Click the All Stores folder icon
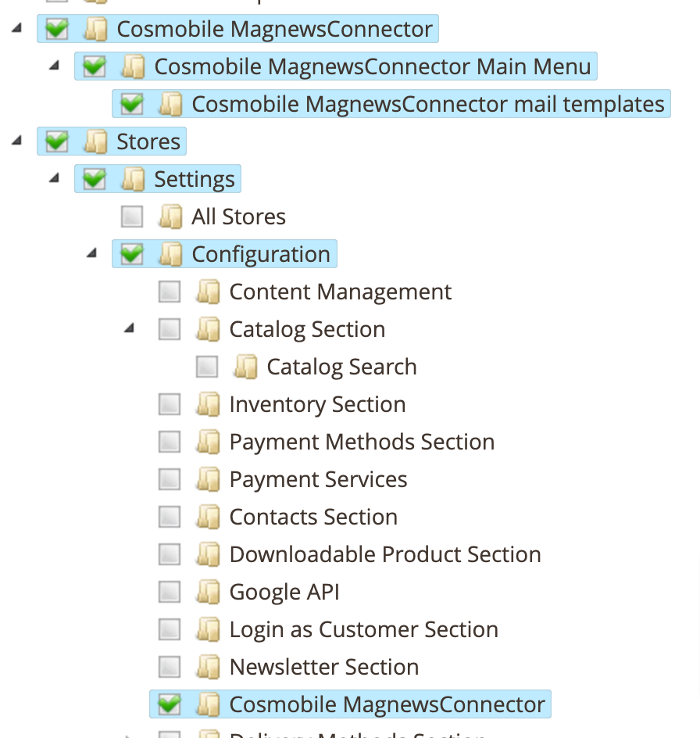700x738 pixels. pos(170,217)
